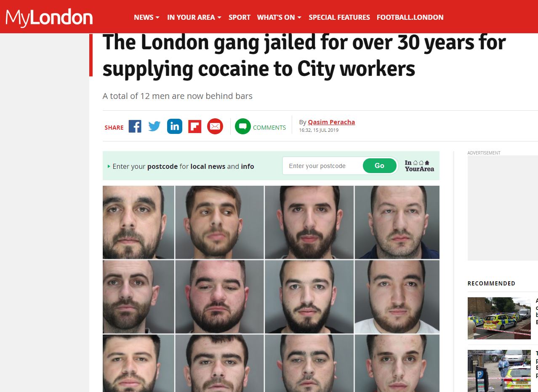Click the green Go button

click(380, 166)
